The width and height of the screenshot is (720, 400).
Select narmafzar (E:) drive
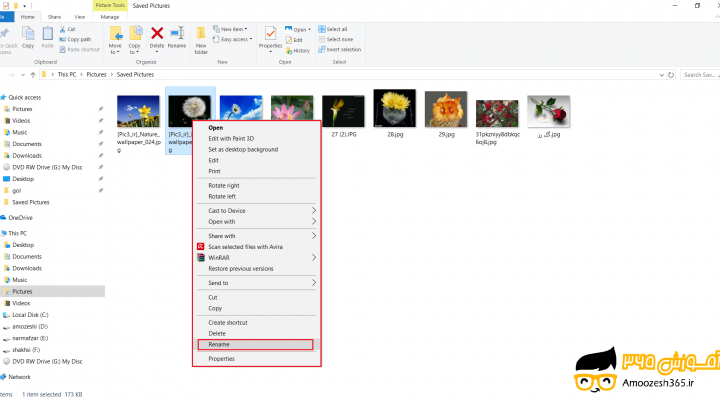(x=30, y=338)
